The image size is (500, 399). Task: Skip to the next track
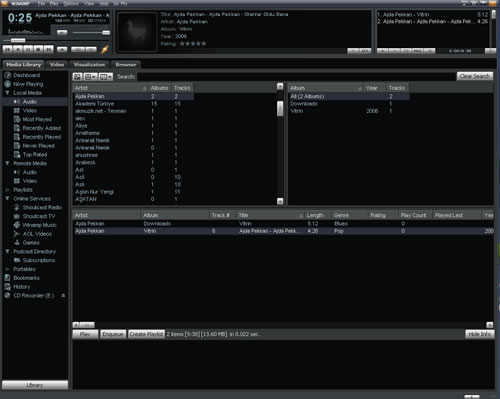pos(49,49)
